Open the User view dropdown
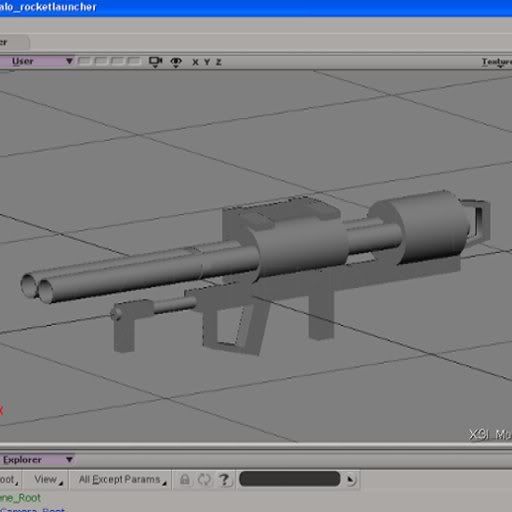The height and width of the screenshot is (512, 512). 37,61
